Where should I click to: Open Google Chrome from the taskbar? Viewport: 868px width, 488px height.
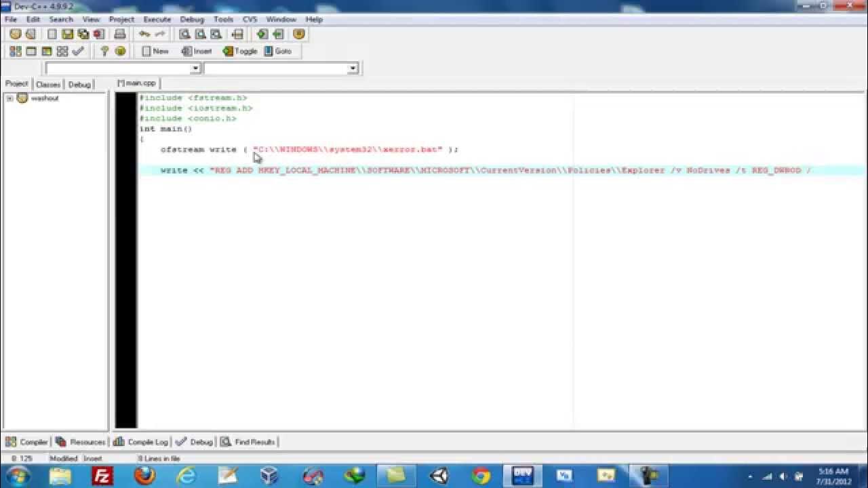(481, 476)
